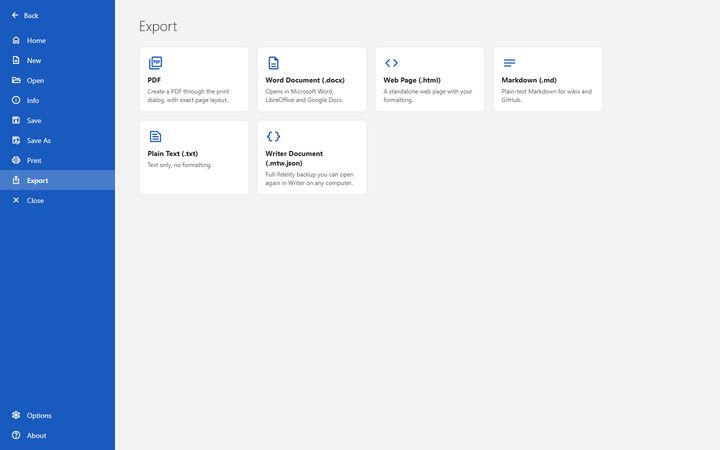The height and width of the screenshot is (450, 720).
Task: Click 'Create a PDF through the print dialog' description
Action: 188,96
